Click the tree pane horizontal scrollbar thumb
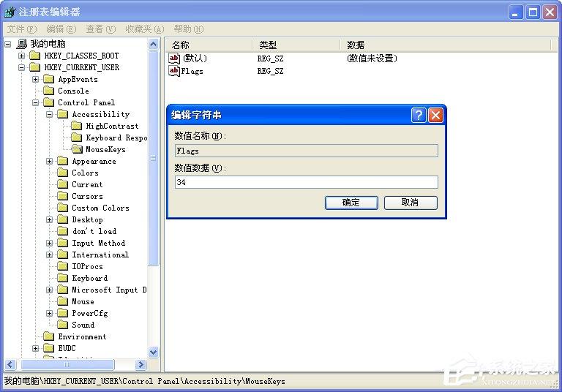Screen dimensions: 562x392 67,365
